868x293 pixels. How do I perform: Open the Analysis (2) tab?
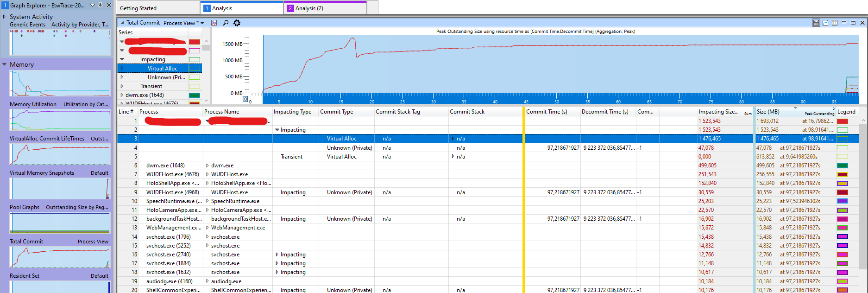325,8
